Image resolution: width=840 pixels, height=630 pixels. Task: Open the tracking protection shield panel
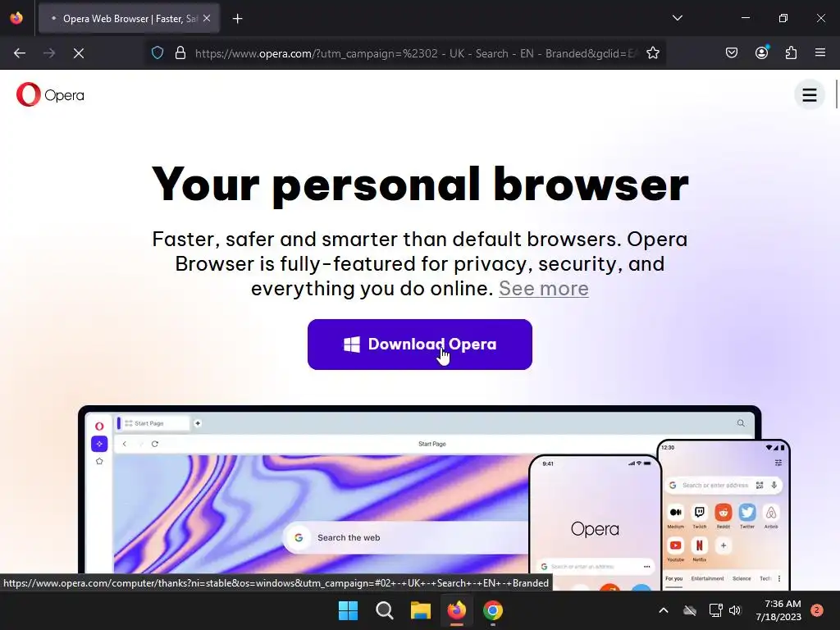coord(157,53)
